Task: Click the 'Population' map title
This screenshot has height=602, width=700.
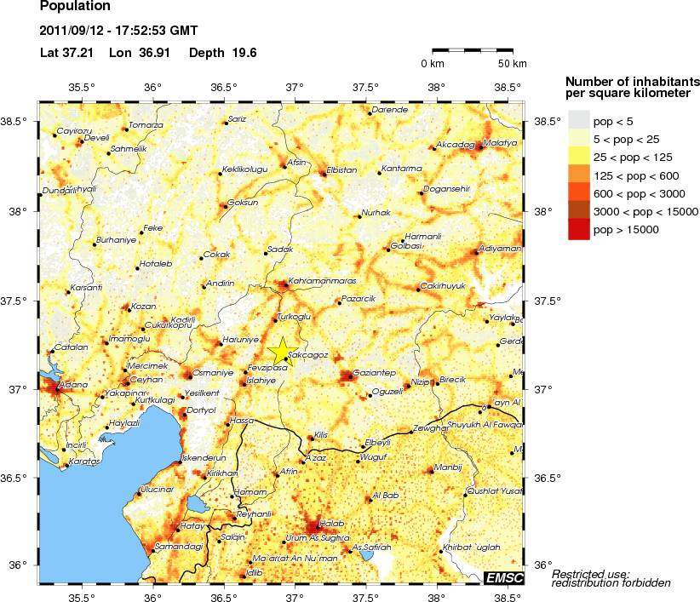Action: [75, 9]
